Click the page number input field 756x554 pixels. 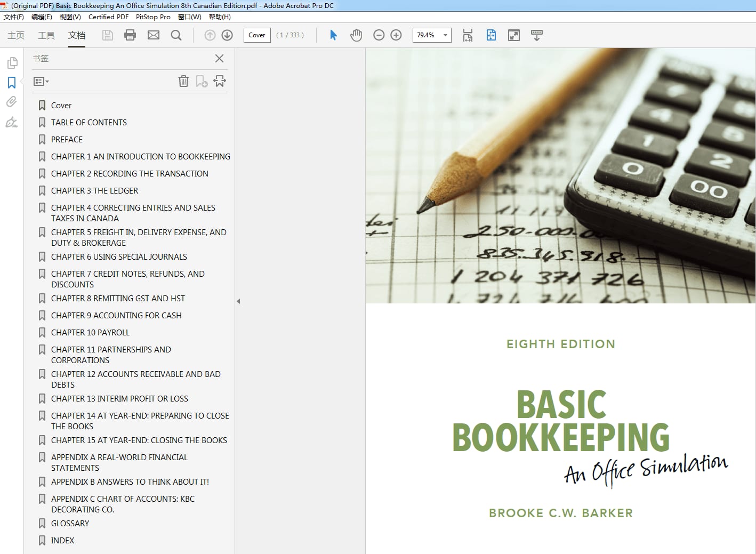point(257,35)
